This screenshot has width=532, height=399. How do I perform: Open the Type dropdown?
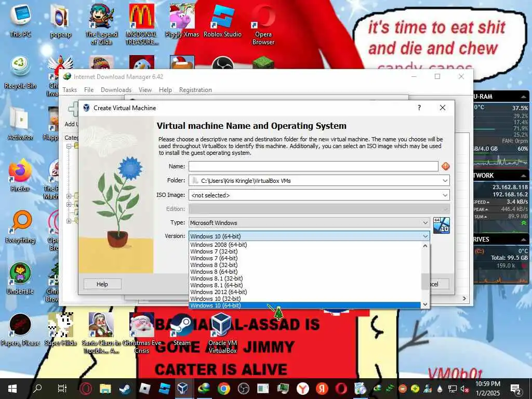pos(425,223)
